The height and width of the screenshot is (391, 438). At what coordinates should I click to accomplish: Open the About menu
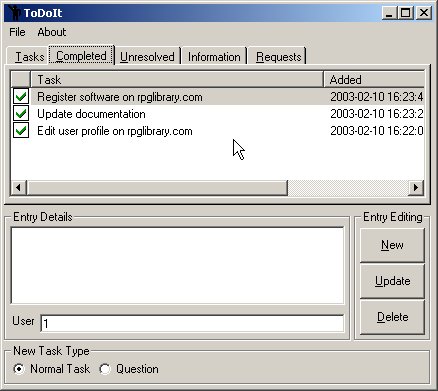point(52,32)
